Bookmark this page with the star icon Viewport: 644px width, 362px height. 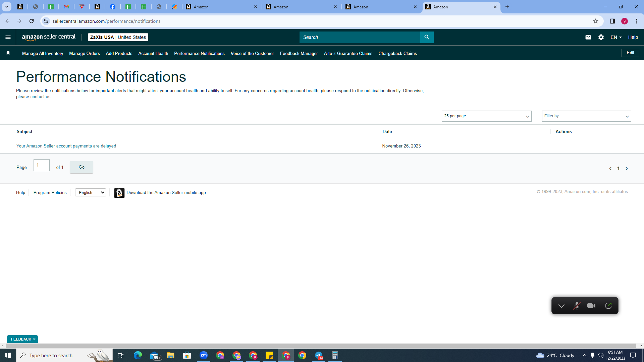click(x=596, y=21)
